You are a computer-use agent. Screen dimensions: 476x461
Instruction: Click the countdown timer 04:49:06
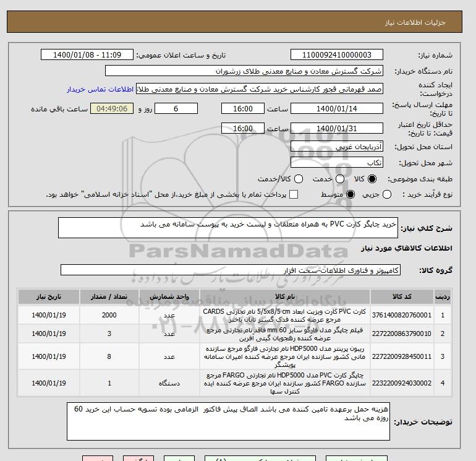pos(112,108)
